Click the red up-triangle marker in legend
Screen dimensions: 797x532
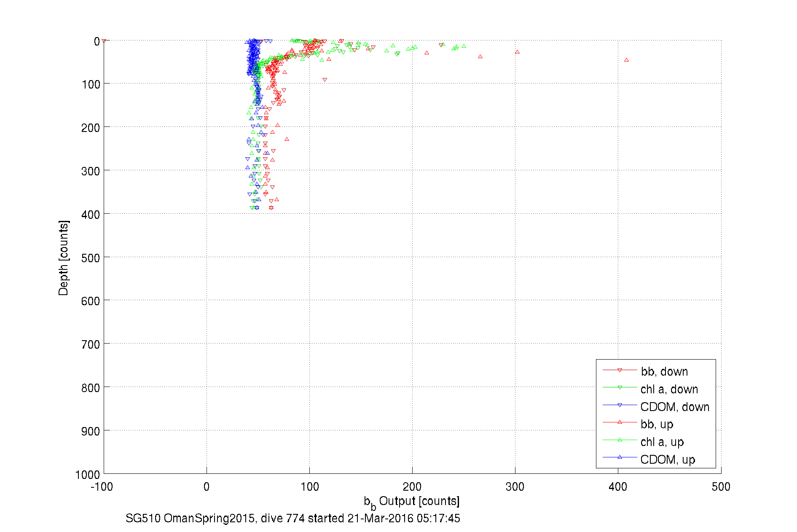620,422
